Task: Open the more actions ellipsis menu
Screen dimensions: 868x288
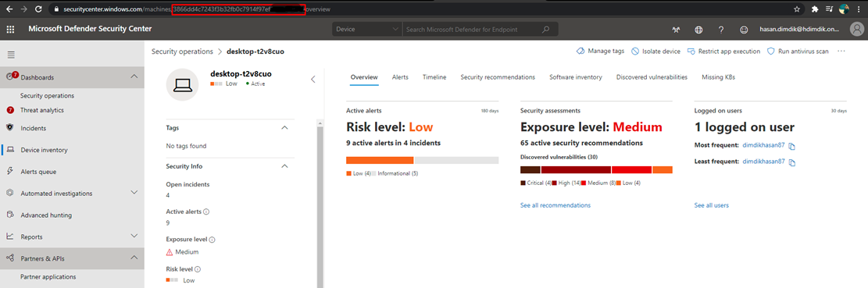Action: (841, 51)
